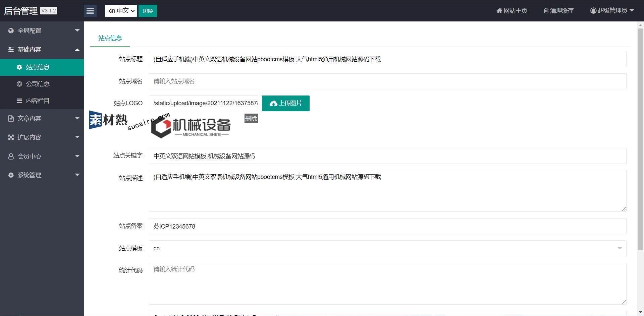Collapse the 基础内容 menu section arrow
Viewport: 644px width, 316px height.
click(x=77, y=50)
